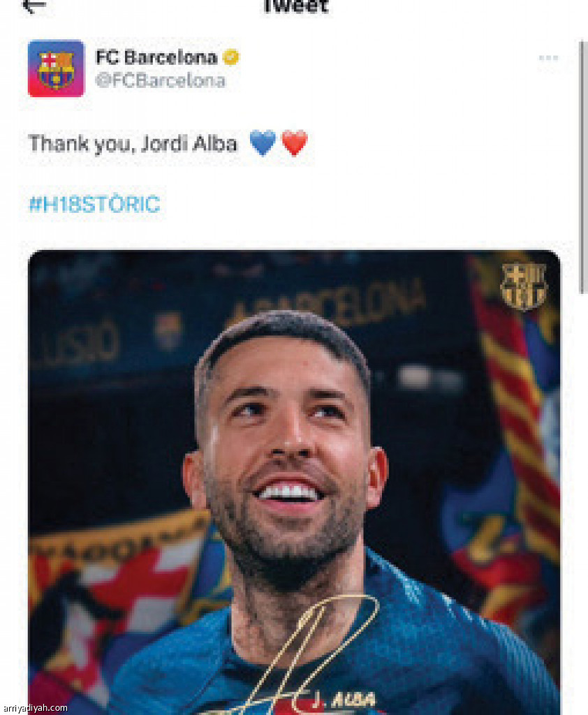Image resolution: width=588 pixels, height=715 pixels.
Task: Open the #H18STÒRIC hashtag
Action: tap(94, 204)
